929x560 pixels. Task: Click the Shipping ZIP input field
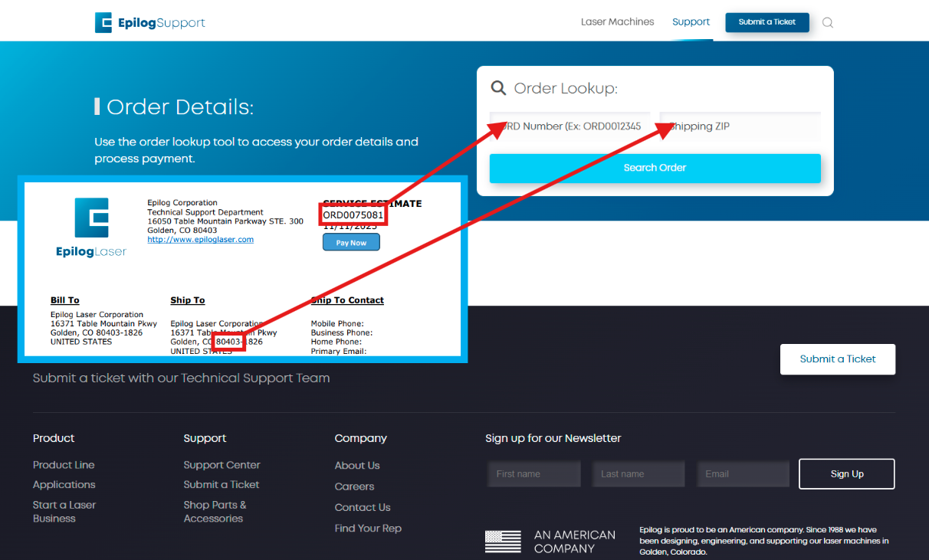click(740, 126)
